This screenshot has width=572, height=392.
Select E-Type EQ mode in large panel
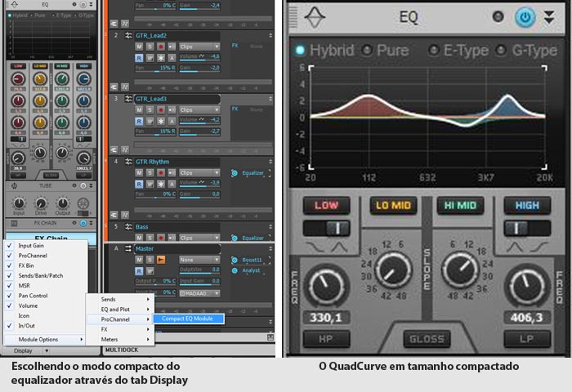coord(433,51)
